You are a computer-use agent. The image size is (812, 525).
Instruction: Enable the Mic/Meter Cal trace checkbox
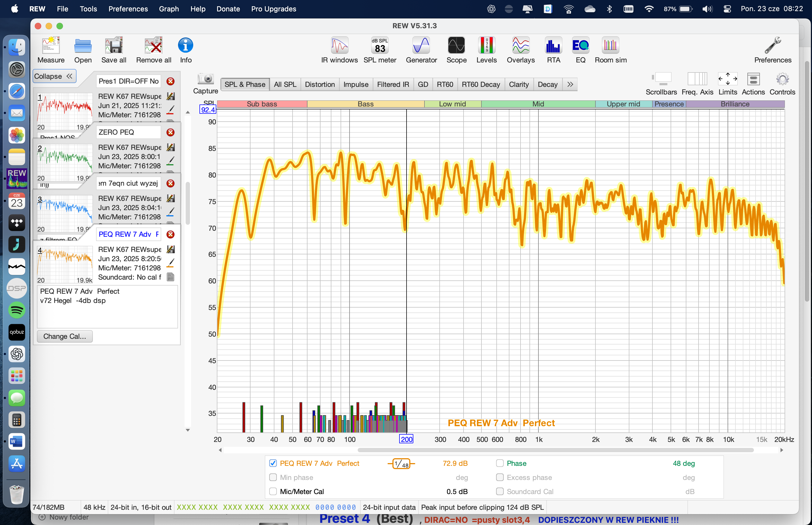[x=273, y=491]
